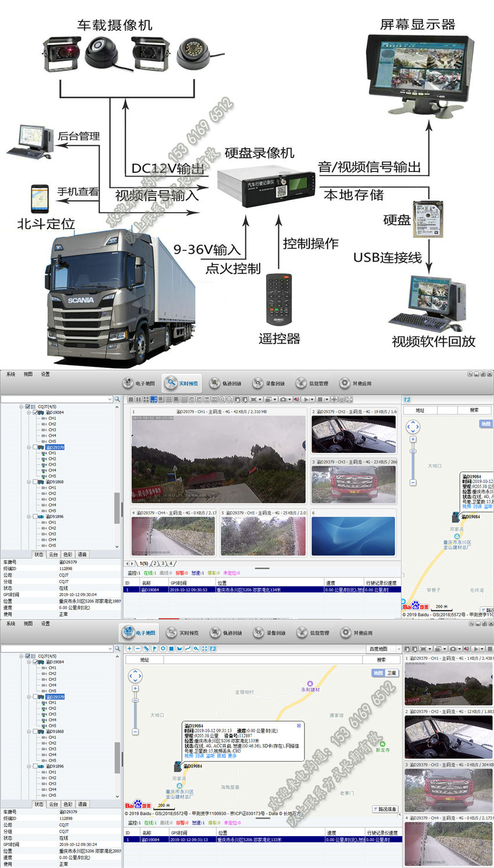Collapse the 渝D29379 node in upper window tree
The height and width of the screenshot is (868, 494).
point(29,447)
